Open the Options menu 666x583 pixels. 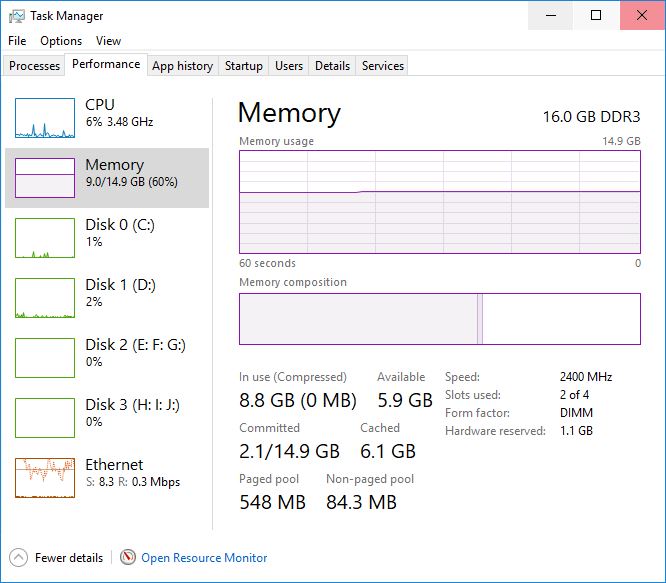tap(61, 41)
